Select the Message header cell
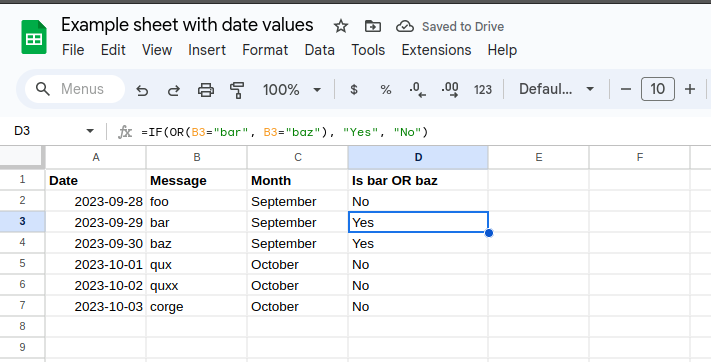The image size is (711, 362). tap(197, 180)
